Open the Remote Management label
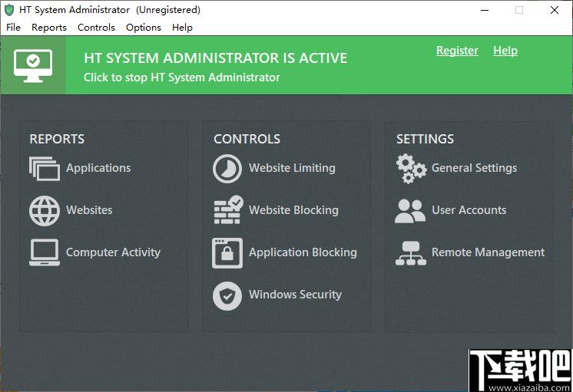Viewport: 573px width, 392px height. pyautogui.click(x=488, y=252)
